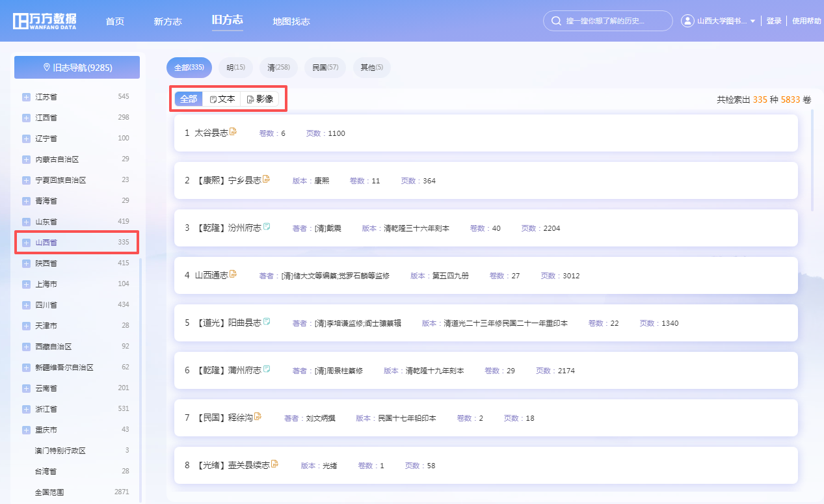824x504 pixels.
Task: Select the text icon beside 【道光】阳曲县志
Action: point(265,321)
